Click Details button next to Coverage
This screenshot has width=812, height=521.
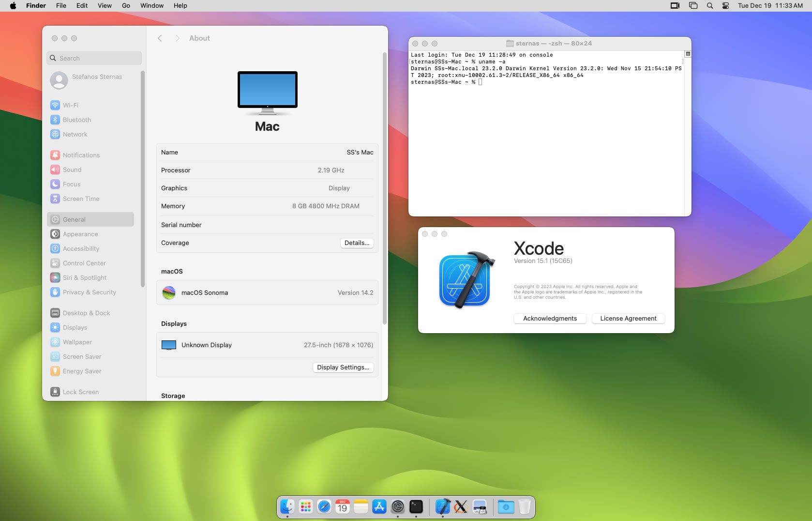[x=357, y=243]
